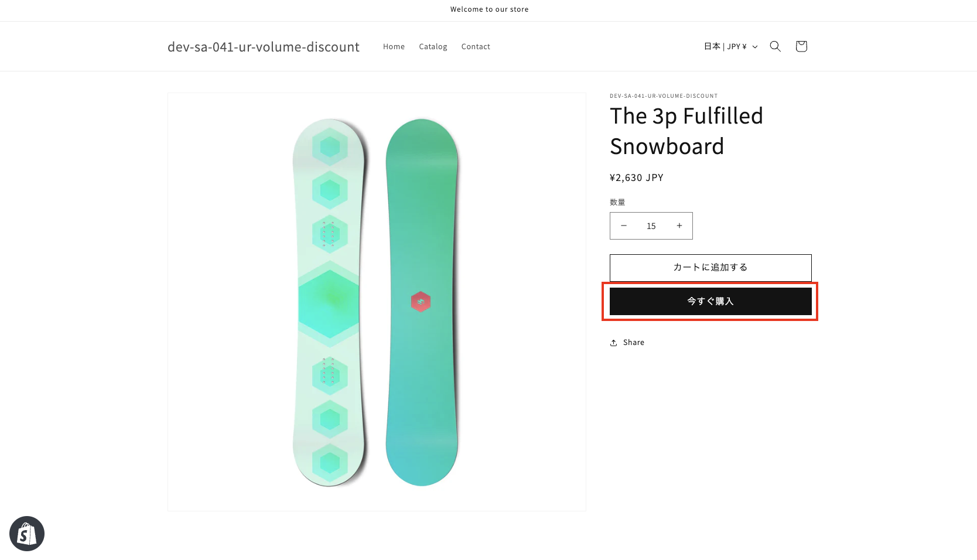Select the cart bag icon
The height and width of the screenshot is (560, 977).
tap(801, 46)
